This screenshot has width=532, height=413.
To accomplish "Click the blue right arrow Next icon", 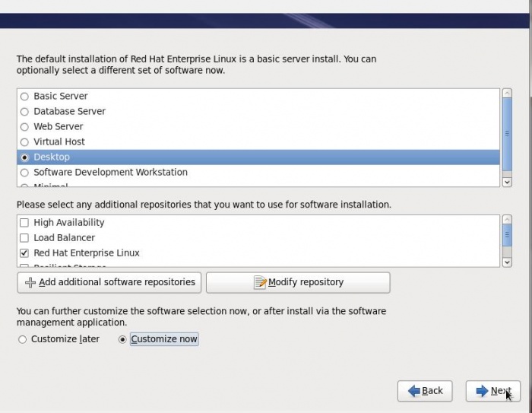I will (x=482, y=391).
